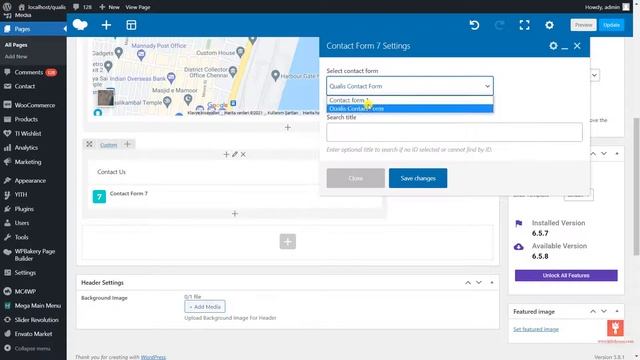Click the Google map preview thumbnail
This screenshot has width=640, height=360.
(x=106, y=98)
